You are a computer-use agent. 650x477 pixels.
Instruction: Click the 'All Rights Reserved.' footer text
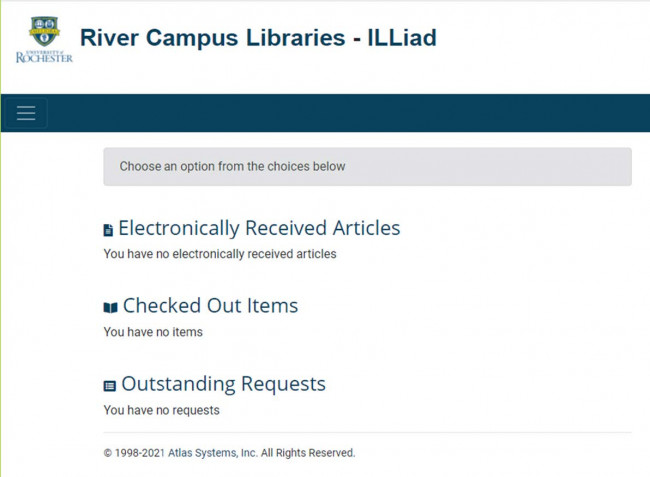click(308, 453)
